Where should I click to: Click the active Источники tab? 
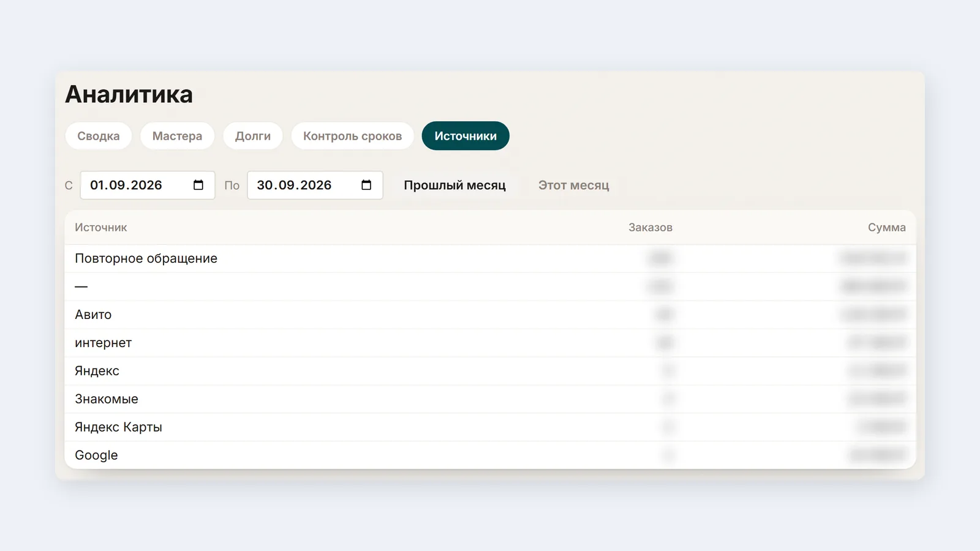(466, 136)
